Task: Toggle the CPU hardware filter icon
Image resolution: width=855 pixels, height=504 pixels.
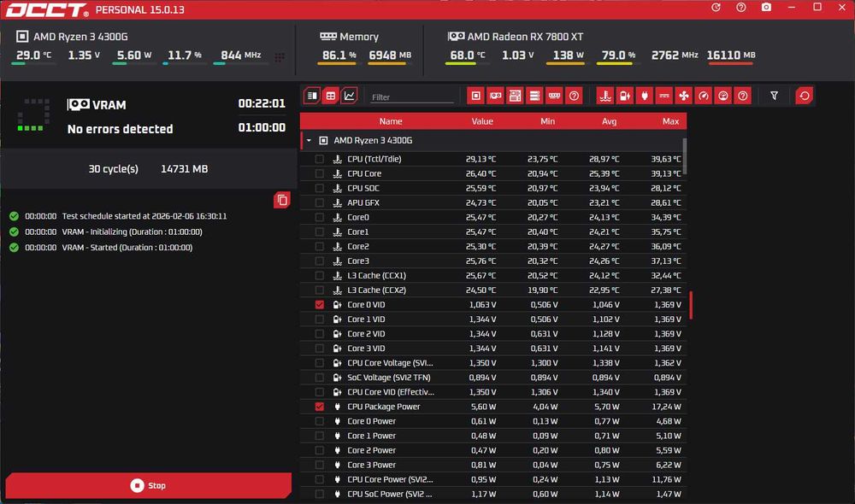Action: point(476,96)
